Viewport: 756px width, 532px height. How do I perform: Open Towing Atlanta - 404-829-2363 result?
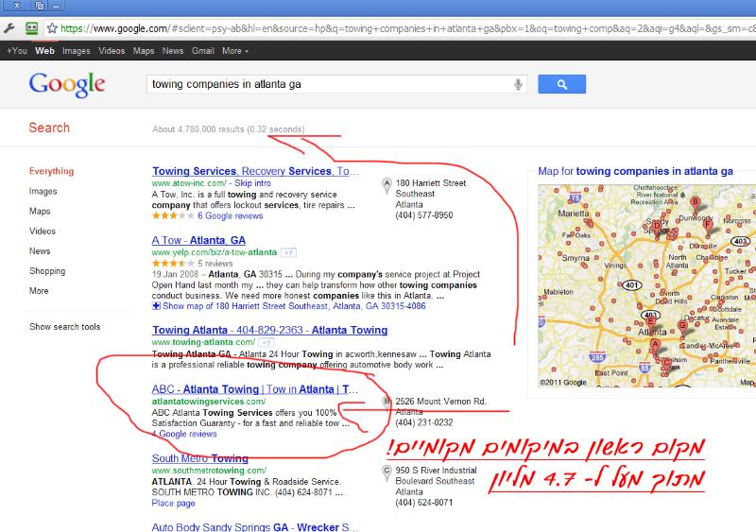tap(269, 330)
